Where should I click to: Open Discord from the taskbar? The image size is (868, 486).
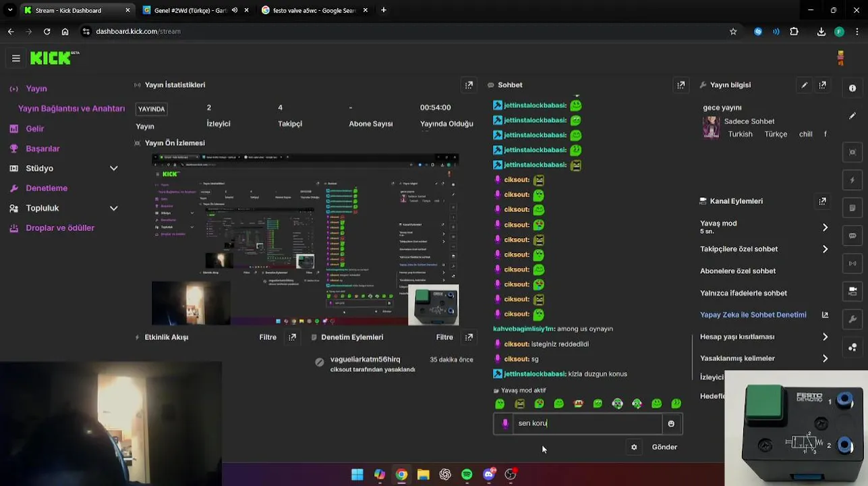(x=489, y=475)
